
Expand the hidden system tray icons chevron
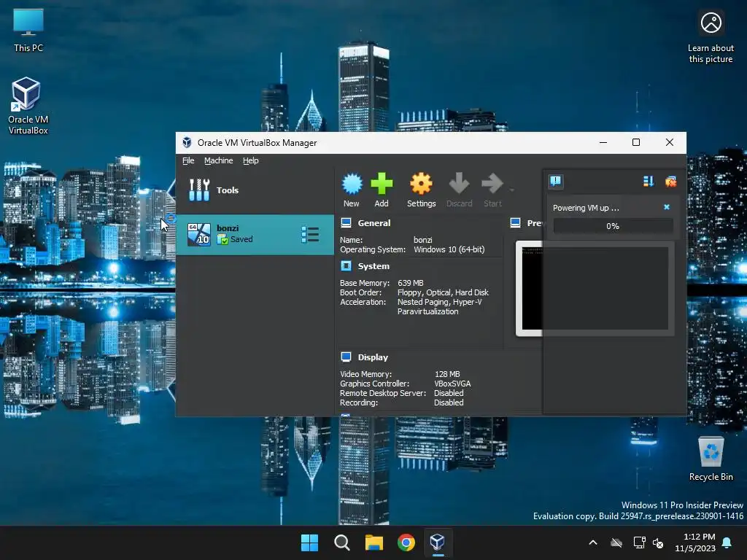tap(593, 542)
